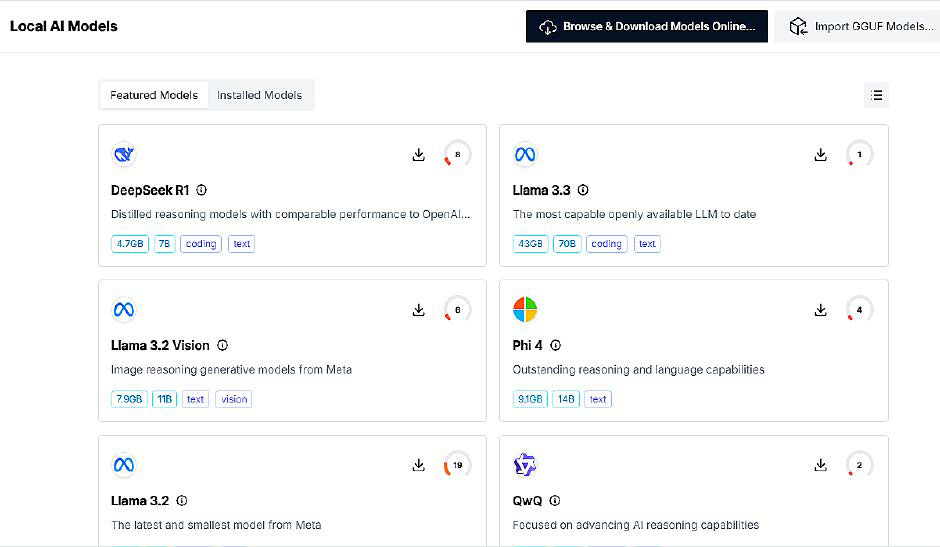Click 'Image reasoning generative models from Meta' text
The image size is (940, 547).
click(231, 369)
